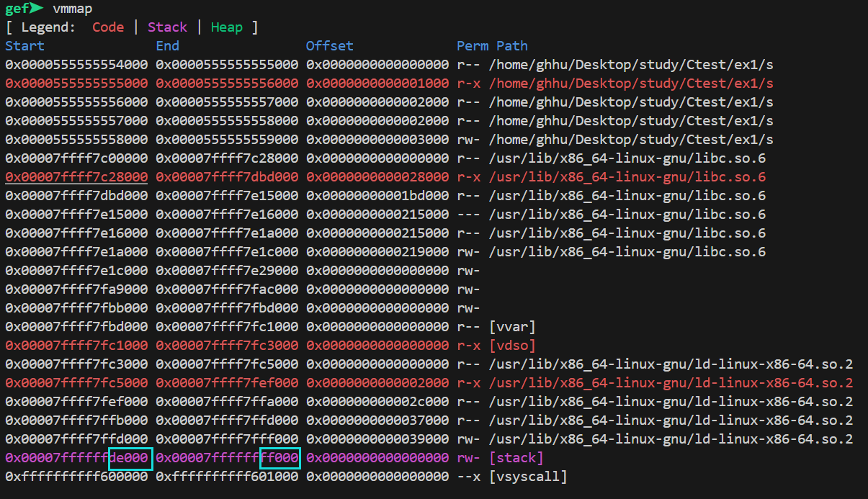Image resolution: width=868 pixels, height=499 pixels.
Task: Select libc.so.6 path on rw- row
Action: point(627,252)
